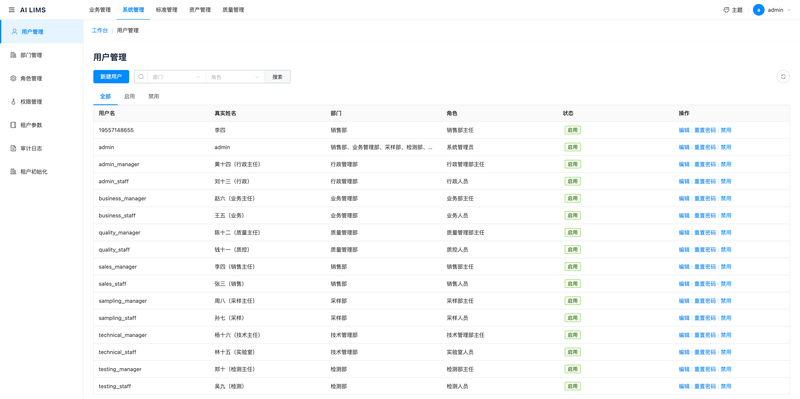
Task: Click the admin avatar circle
Action: tap(759, 10)
